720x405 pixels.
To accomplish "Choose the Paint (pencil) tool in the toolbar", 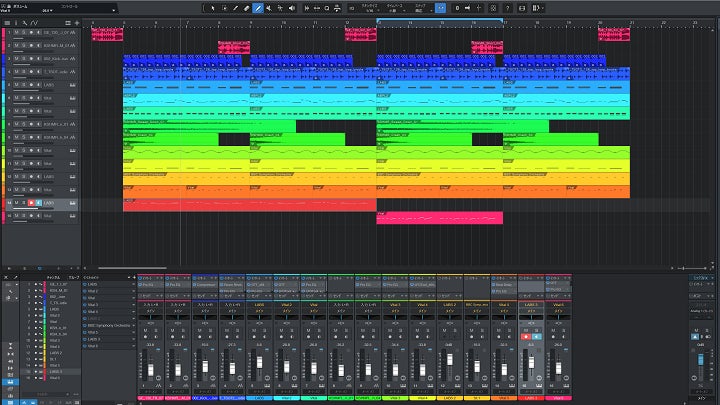I will tap(258, 8).
